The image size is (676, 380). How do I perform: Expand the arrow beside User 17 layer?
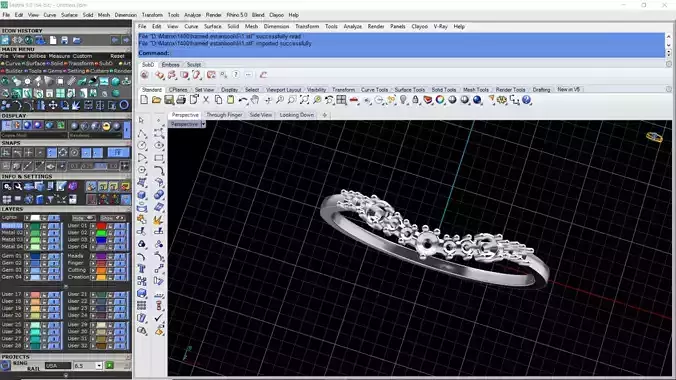pyautogui.click(x=27, y=294)
